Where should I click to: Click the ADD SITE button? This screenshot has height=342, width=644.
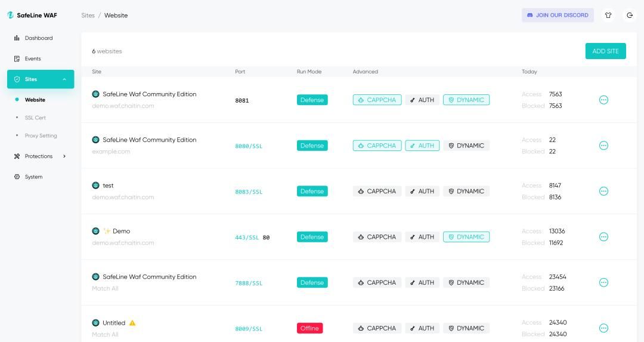605,51
